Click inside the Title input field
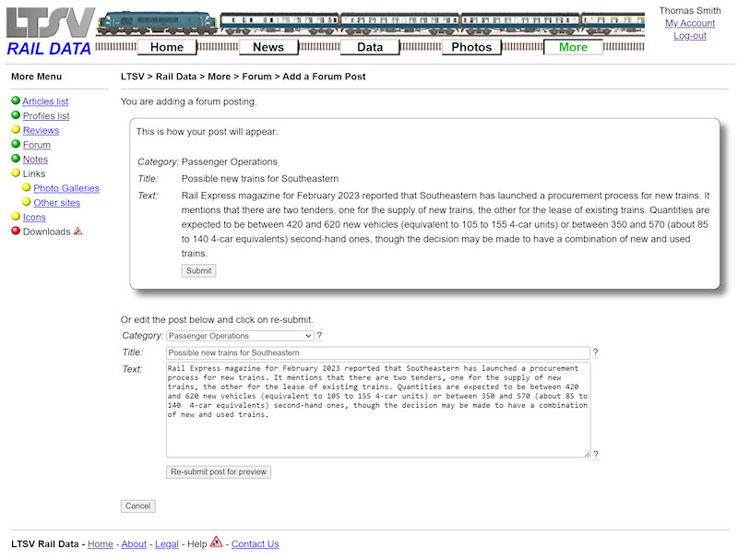Image resolution: width=738 pixels, height=560 pixels. coord(378,352)
